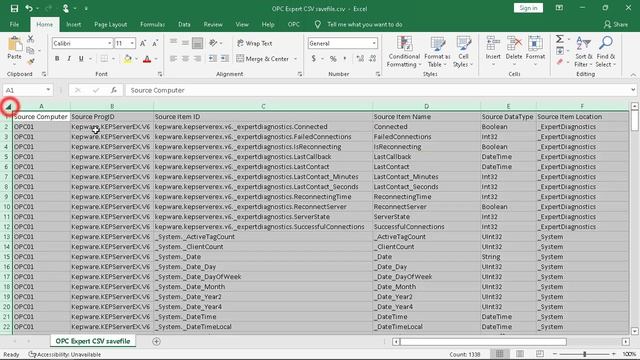Viewport: 640px width, 360px height.
Task: Click the Clear eraser icon
Action: click(x=560, y=62)
